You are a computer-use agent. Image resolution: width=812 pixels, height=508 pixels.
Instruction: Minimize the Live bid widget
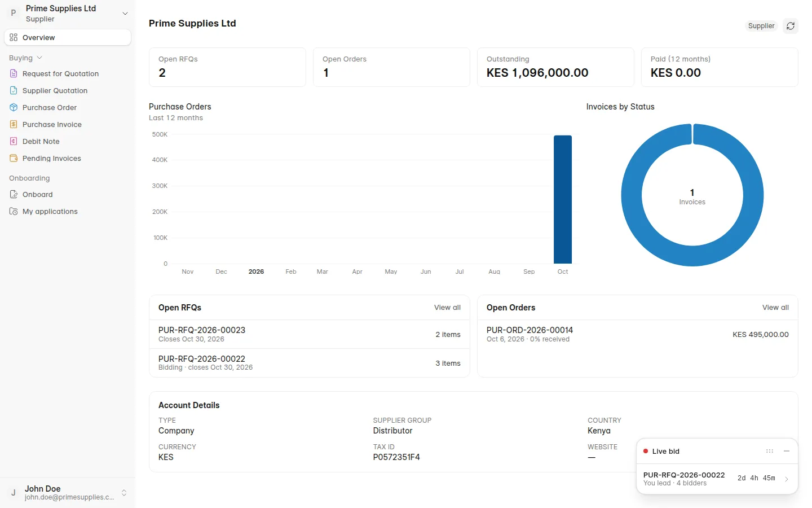click(787, 451)
